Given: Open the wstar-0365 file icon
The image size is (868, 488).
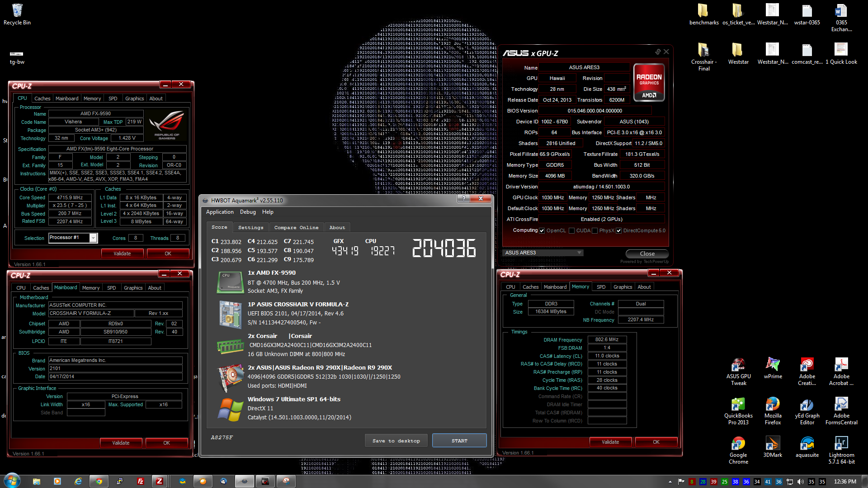Looking at the screenshot, I should [807, 14].
